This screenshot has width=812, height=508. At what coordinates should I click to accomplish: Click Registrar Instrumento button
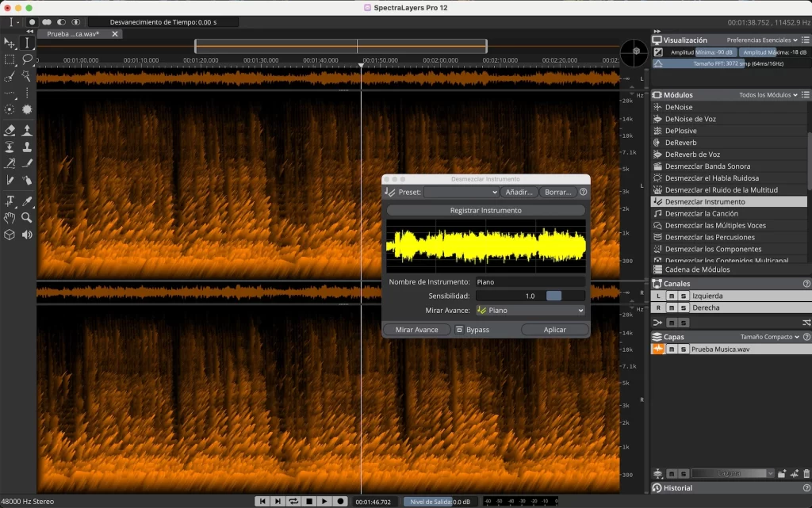tap(485, 211)
